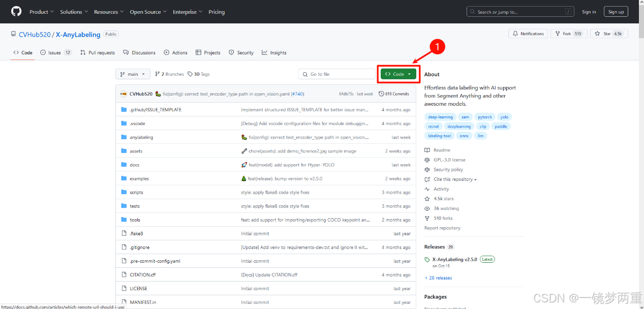Click the fork icon beside 510 forks
Image resolution: width=644 pixels, height=309 pixels.
click(x=427, y=218)
